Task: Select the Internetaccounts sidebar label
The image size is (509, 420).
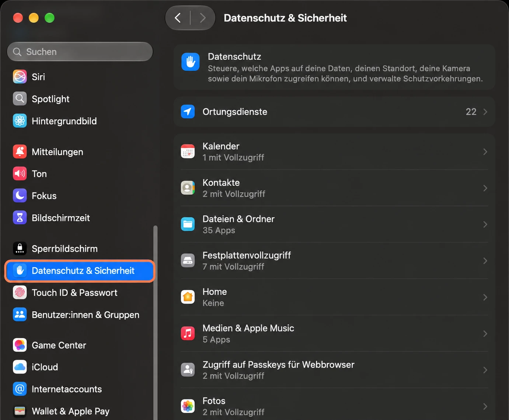Action: pos(67,389)
